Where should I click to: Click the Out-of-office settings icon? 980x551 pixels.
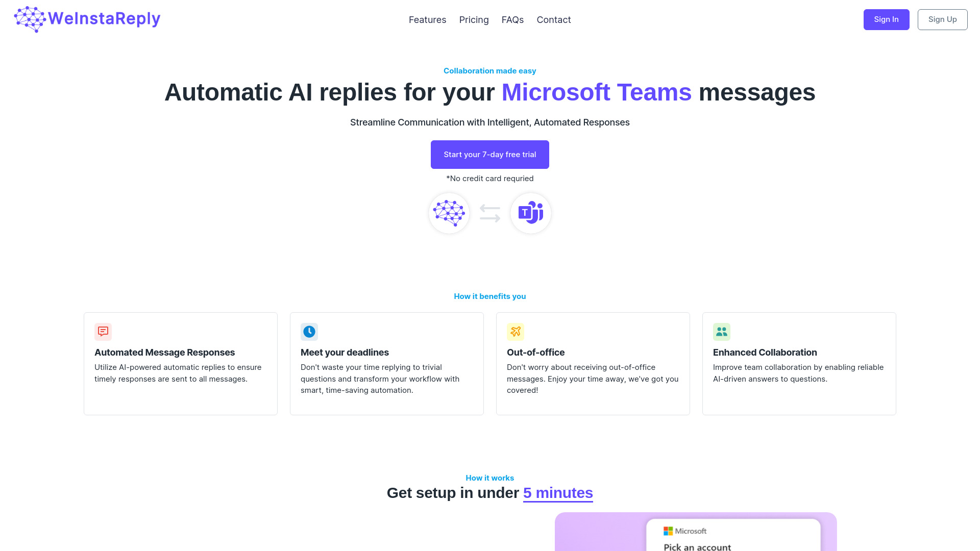pos(516,332)
